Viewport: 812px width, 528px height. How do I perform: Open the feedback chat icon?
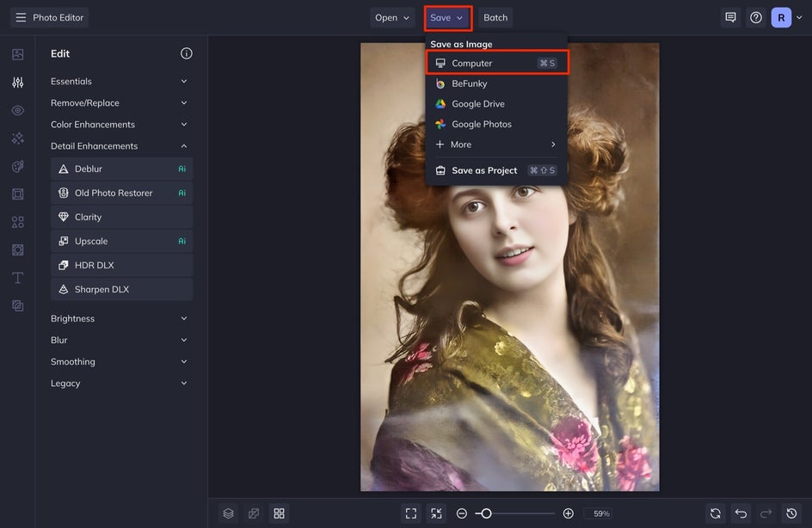(x=730, y=17)
